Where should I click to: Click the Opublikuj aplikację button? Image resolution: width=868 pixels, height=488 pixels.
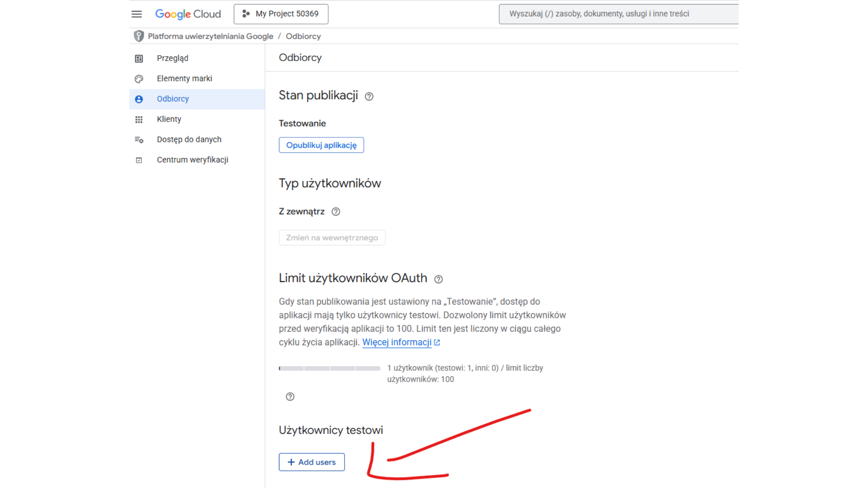tap(321, 145)
